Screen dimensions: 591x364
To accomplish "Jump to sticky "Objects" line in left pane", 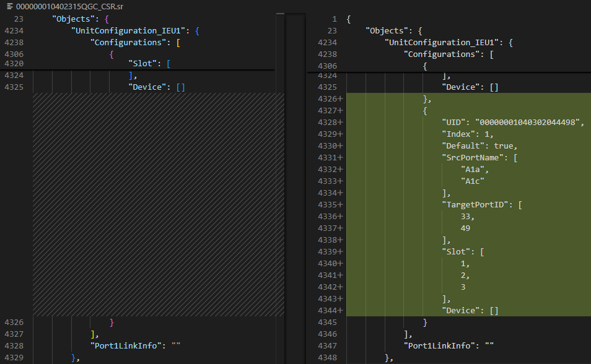I will pos(72,19).
